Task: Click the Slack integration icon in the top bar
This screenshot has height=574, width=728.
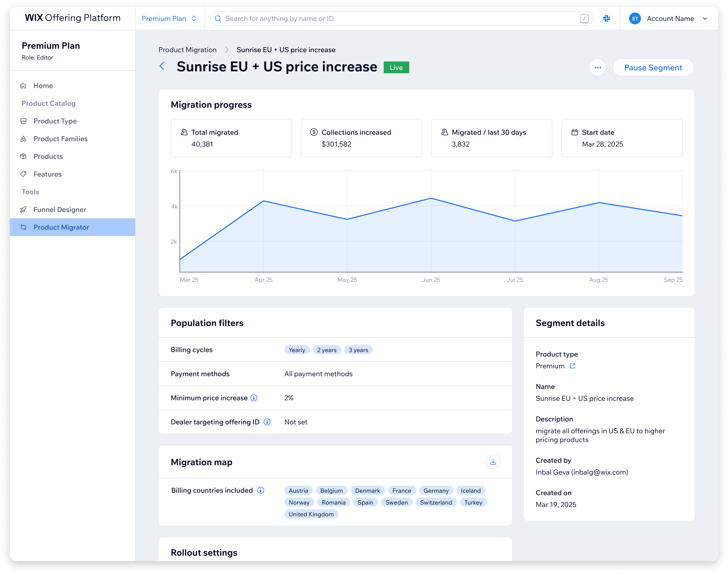Action: [x=606, y=18]
